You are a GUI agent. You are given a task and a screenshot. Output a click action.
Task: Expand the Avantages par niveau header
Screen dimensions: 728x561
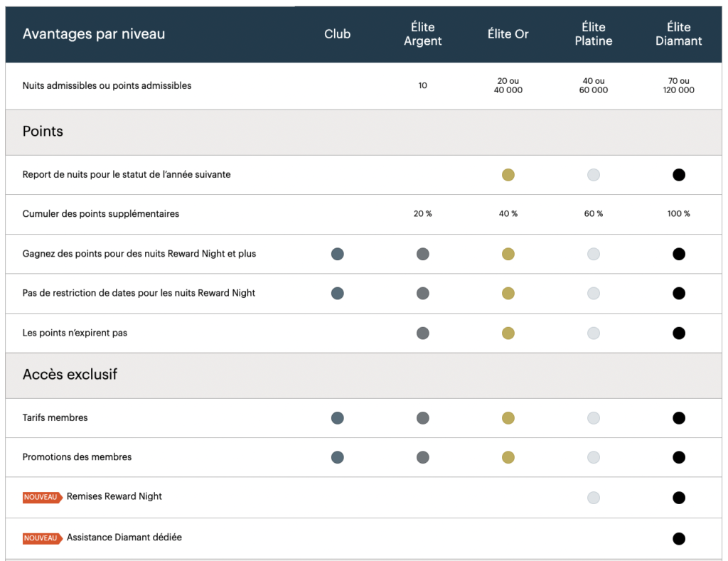click(93, 33)
